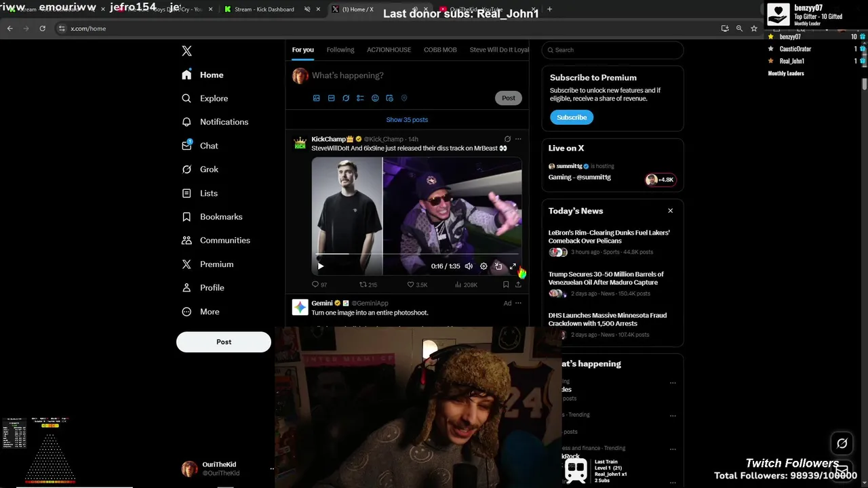This screenshot has height=488, width=868.
Task: Click the location tag icon in composer
Action: click(x=404, y=98)
